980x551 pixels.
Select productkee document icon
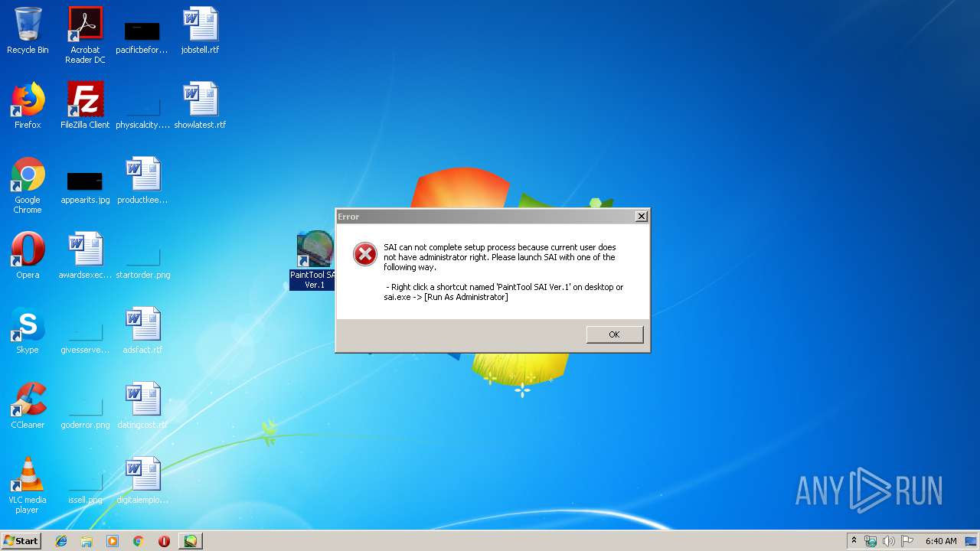[x=142, y=181]
